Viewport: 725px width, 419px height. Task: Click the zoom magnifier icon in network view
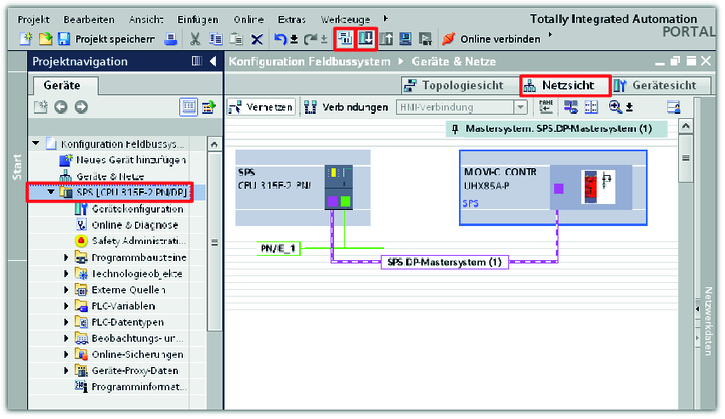tap(616, 107)
